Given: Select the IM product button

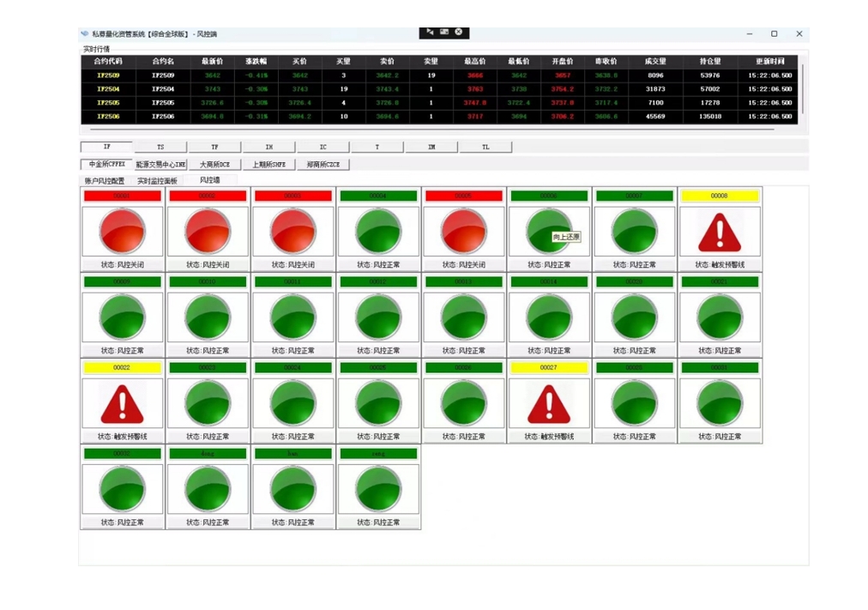Looking at the screenshot, I should tap(431, 147).
